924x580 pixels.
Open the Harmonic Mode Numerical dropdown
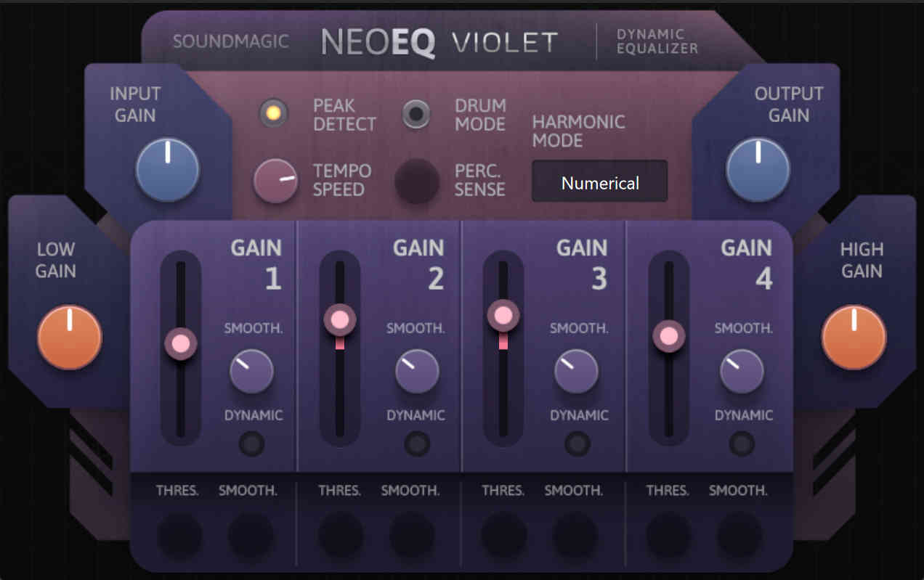coord(600,181)
